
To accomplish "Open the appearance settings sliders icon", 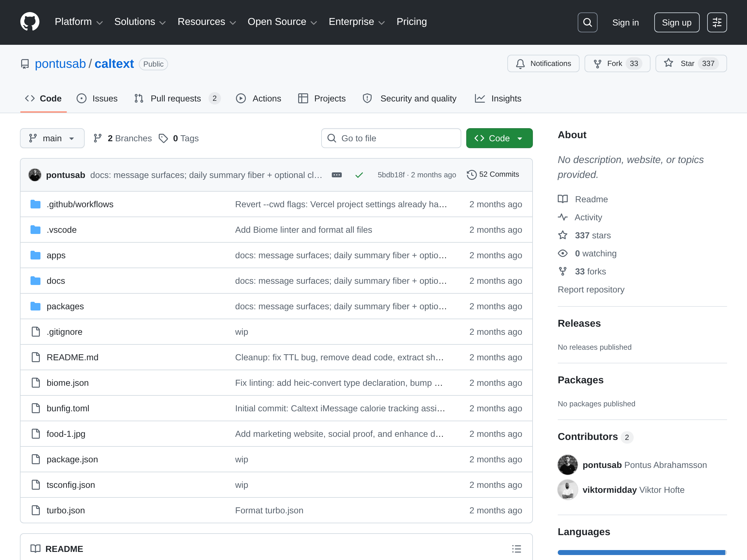I will (x=717, y=22).
